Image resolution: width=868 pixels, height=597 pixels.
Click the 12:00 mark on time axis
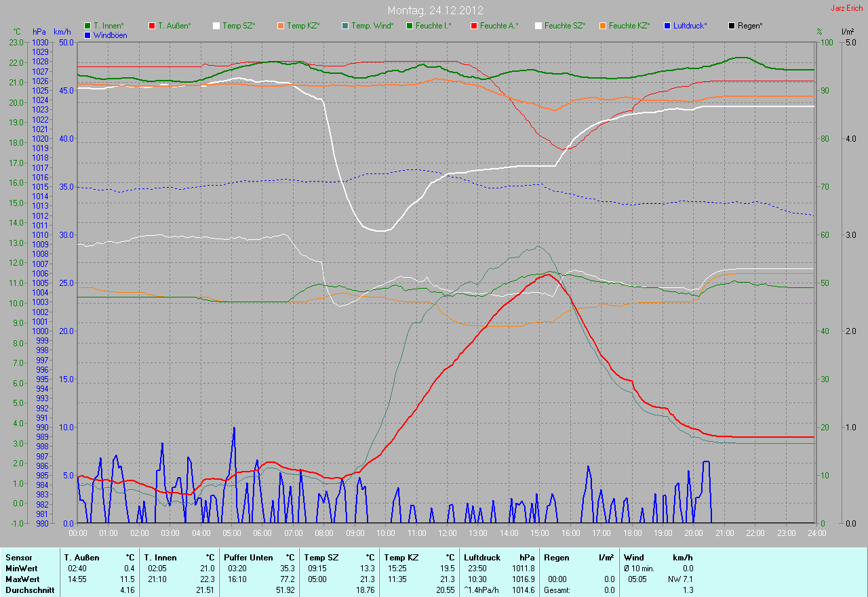tap(447, 533)
